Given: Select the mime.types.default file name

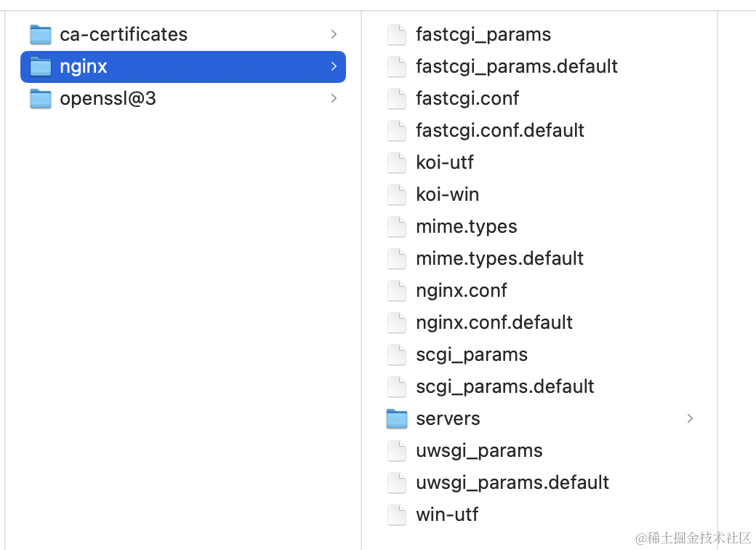Looking at the screenshot, I should pyautogui.click(x=500, y=258).
